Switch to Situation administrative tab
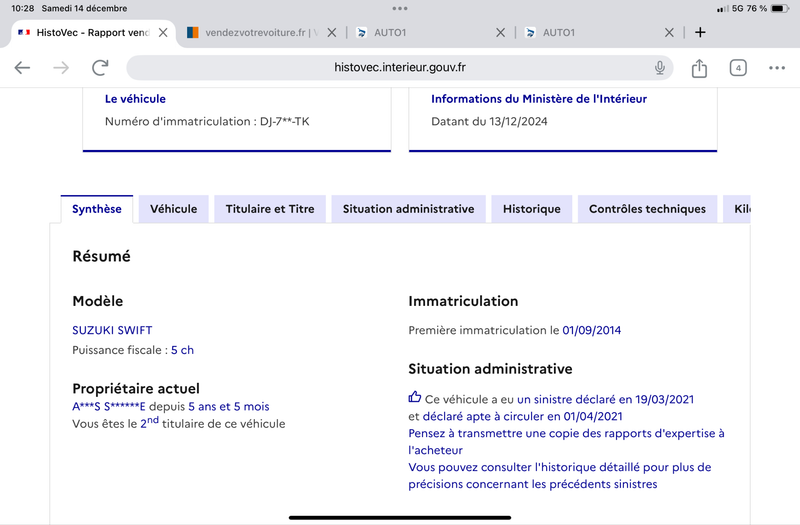This screenshot has height=525, width=800. click(x=408, y=209)
